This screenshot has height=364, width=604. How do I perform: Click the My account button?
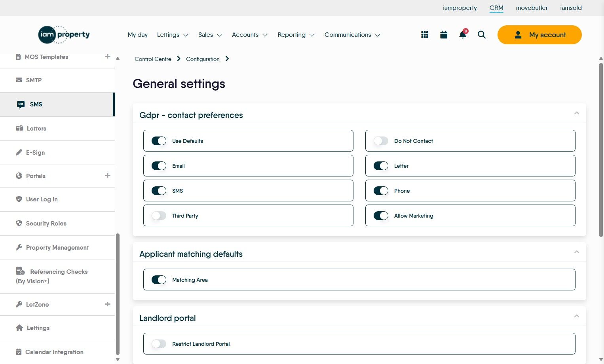[x=539, y=35]
